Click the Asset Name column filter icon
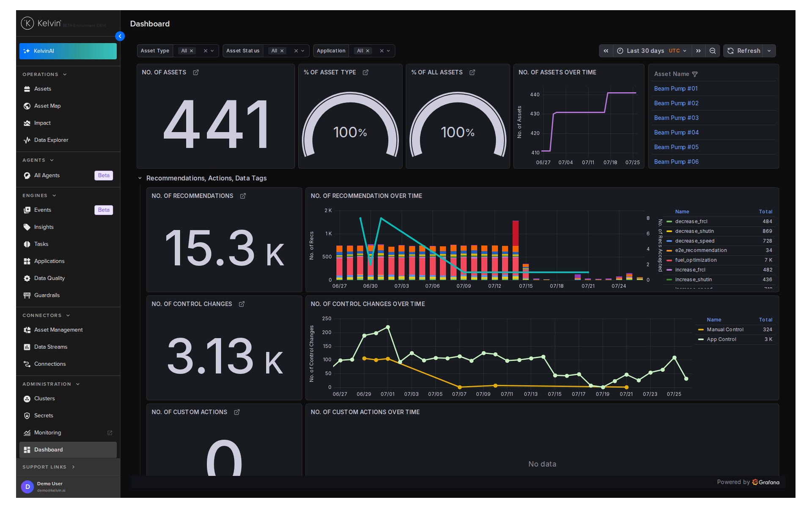 pyautogui.click(x=695, y=74)
